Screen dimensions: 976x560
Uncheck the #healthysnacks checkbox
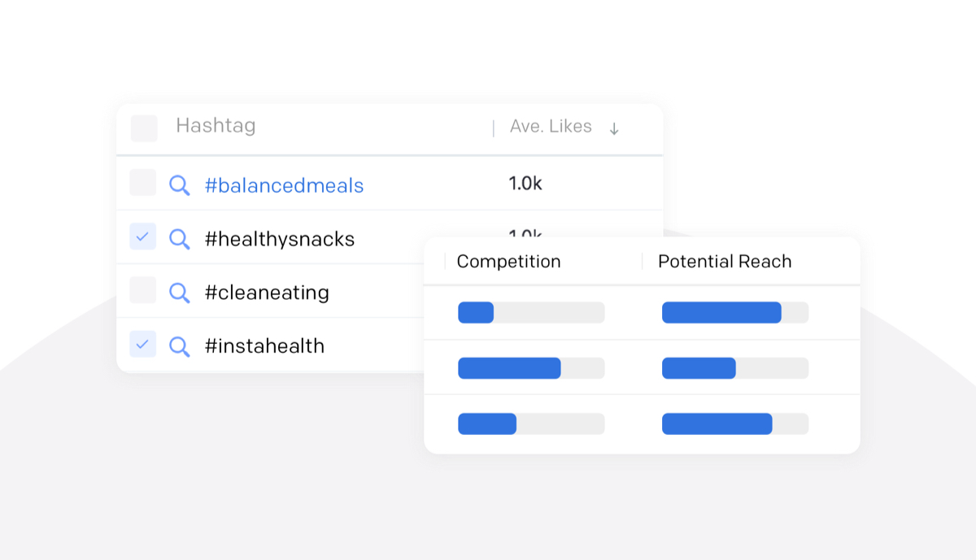143,237
